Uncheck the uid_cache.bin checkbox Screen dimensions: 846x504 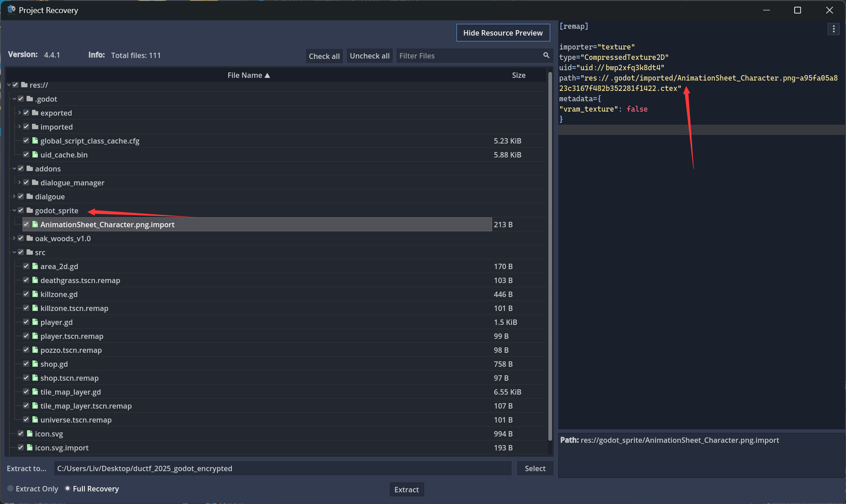(26, 154)
